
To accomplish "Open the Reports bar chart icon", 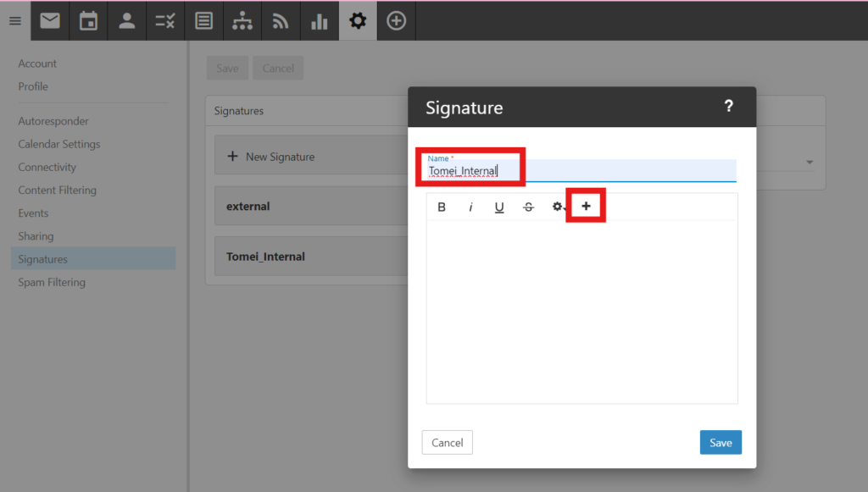I will click(x=319, y=21).
